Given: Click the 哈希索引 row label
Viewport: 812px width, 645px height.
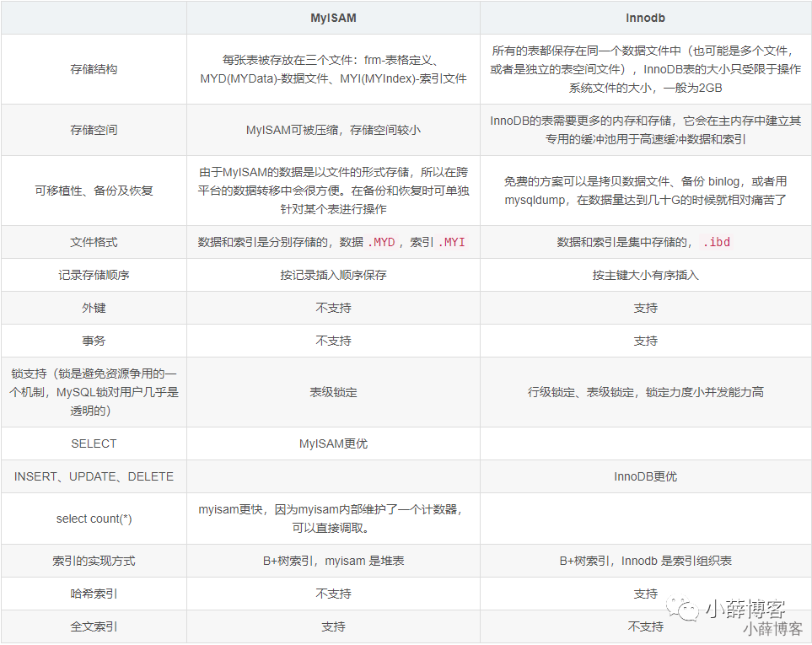Looking at the screenshot, I should pyautogui.click(x=94, y=594).
